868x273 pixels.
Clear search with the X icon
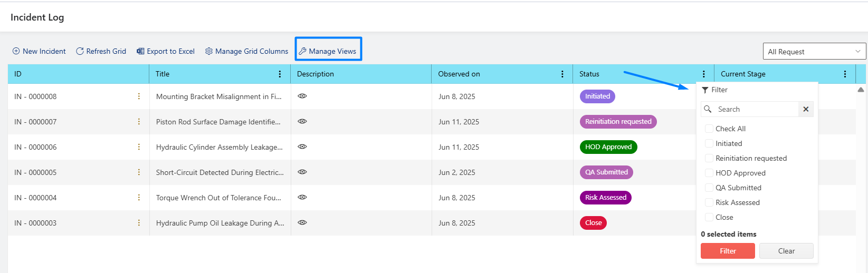tap(806, 109)
